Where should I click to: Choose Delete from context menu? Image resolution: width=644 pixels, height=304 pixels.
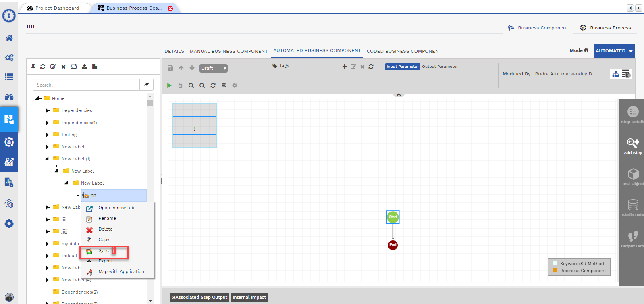coord(106,229)
